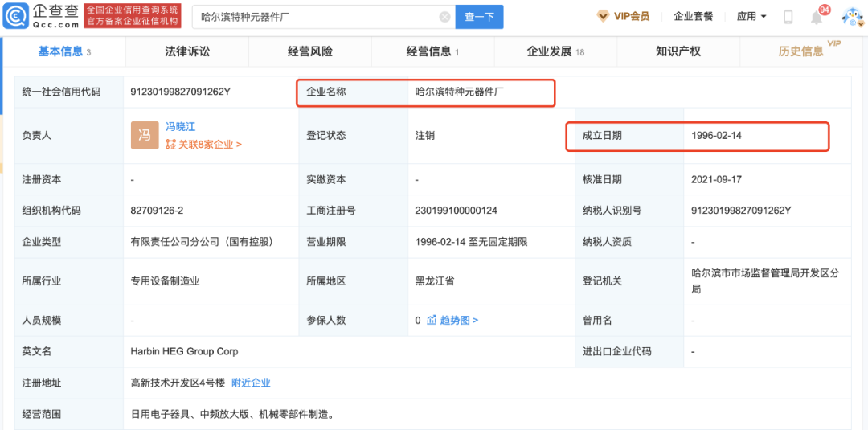Select 有限责任公司分公司 company type value

202,242
